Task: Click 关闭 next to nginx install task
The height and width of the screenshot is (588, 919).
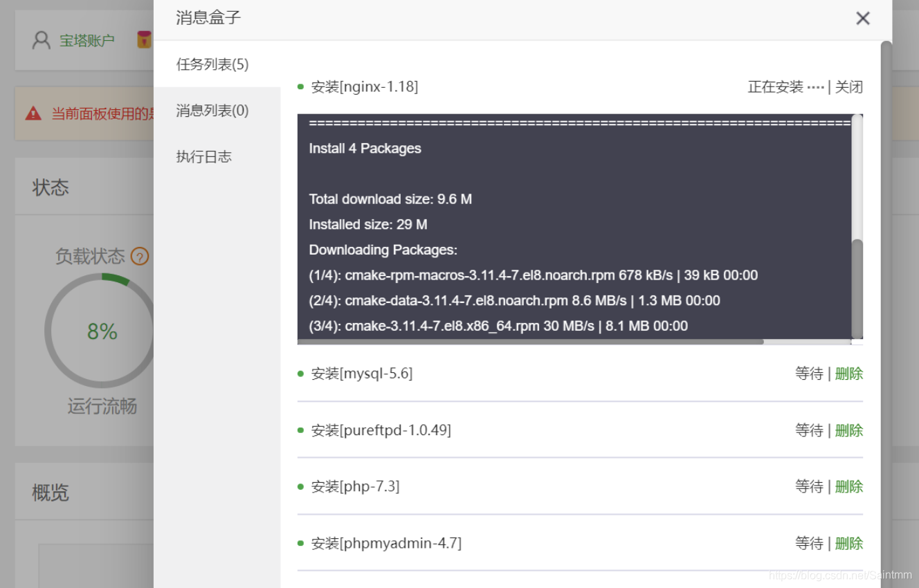Action: [x=849, y=87]
